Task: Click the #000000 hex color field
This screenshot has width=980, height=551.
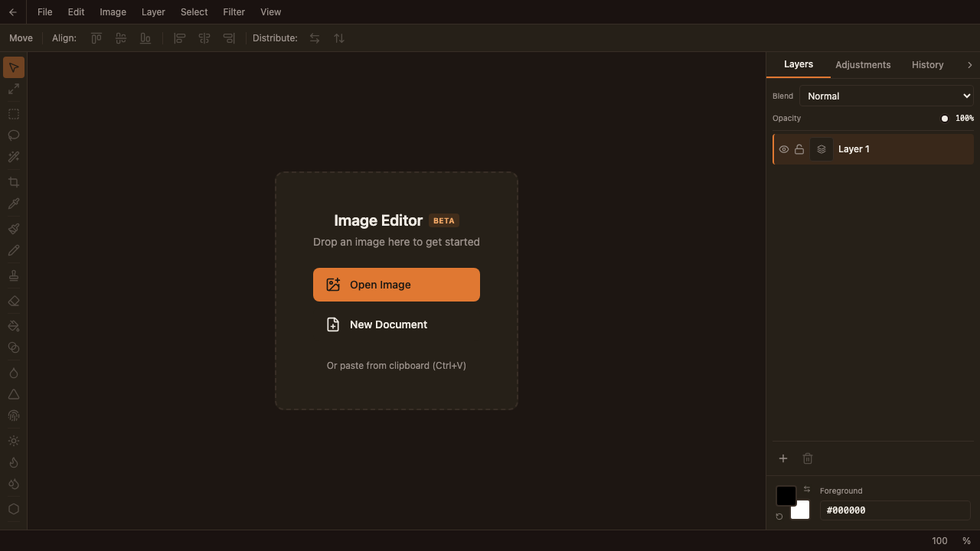Action: point(895,510)
